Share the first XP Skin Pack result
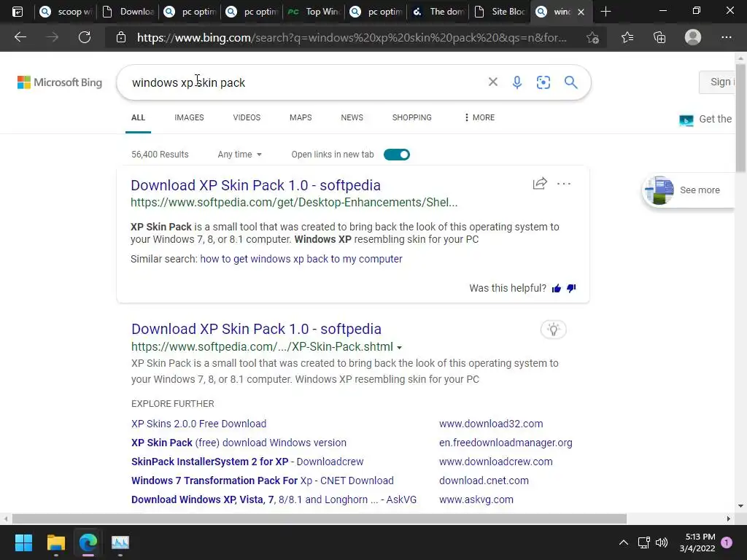Viewport: 747px width, 560px height. 540,183
